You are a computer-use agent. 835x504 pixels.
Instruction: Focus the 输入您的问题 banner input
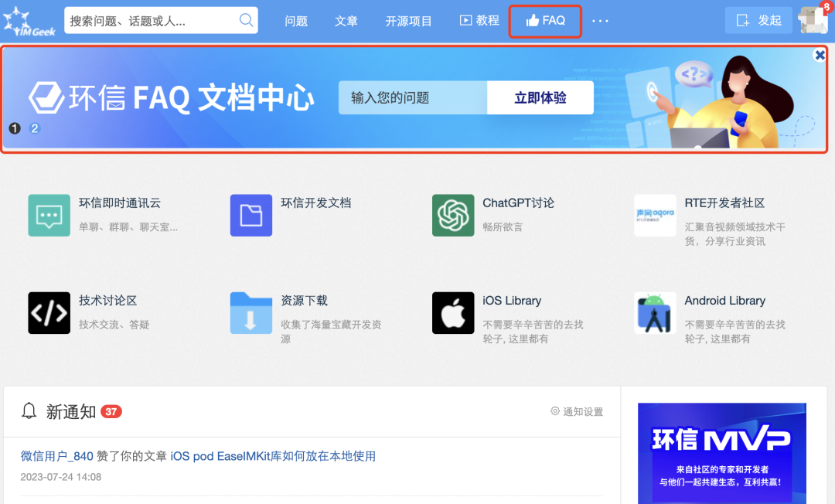pyautogui.click(x=413, y=98)
